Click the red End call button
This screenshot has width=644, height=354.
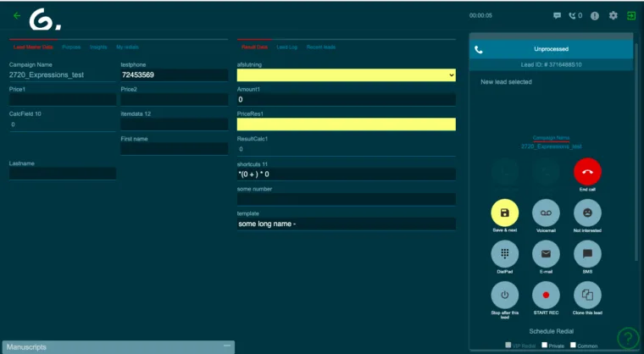coord(587,172)
